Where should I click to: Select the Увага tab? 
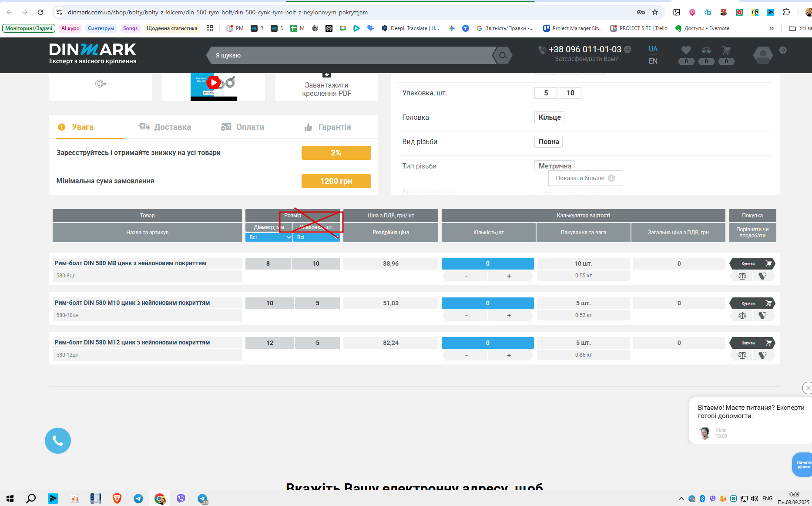76,127
